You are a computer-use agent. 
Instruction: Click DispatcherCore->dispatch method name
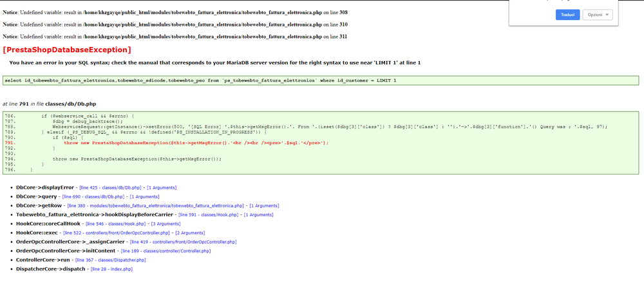pos(50,269)
